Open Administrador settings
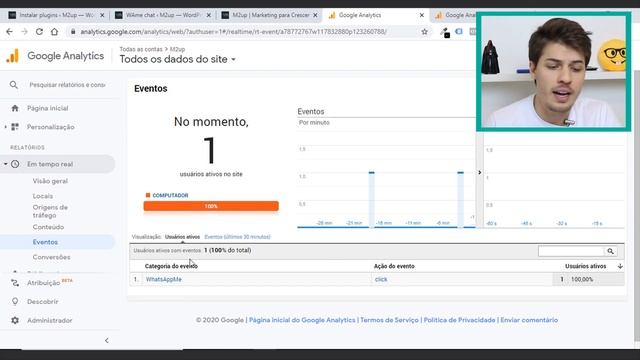This screenshot has height=360, width=640. click(x=49, y=320)
